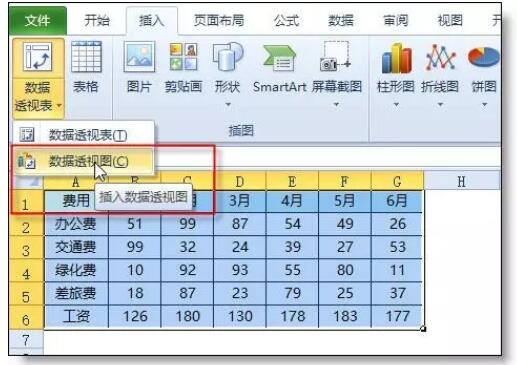
Task: Click cell with value 51
Action: pos(135,224)
